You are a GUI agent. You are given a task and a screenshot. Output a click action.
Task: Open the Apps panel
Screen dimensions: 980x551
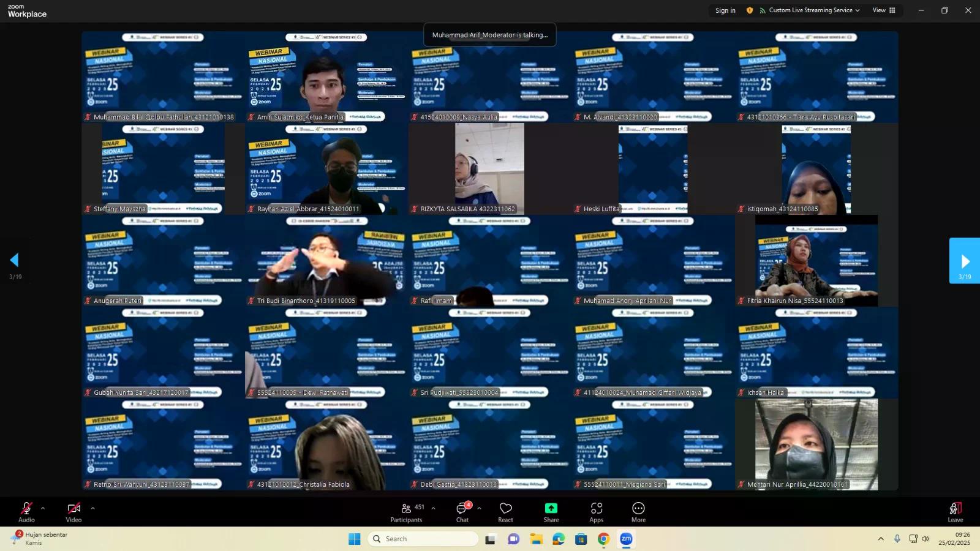pos(596,512)
